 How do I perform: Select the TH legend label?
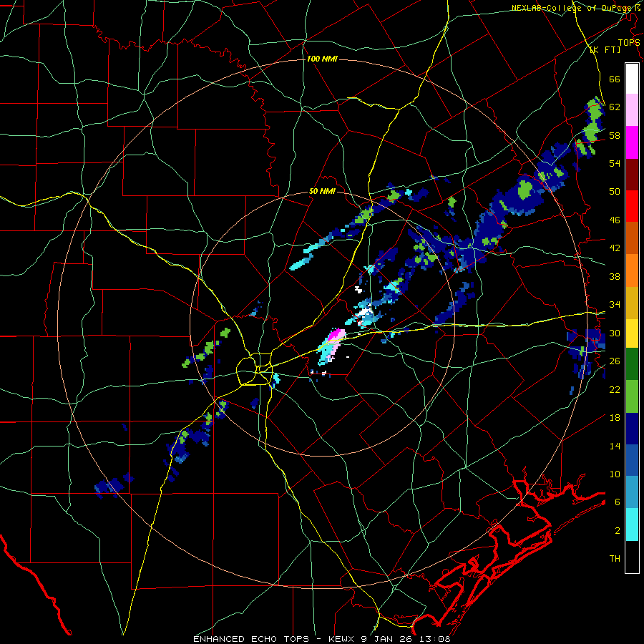click(615, 559)
